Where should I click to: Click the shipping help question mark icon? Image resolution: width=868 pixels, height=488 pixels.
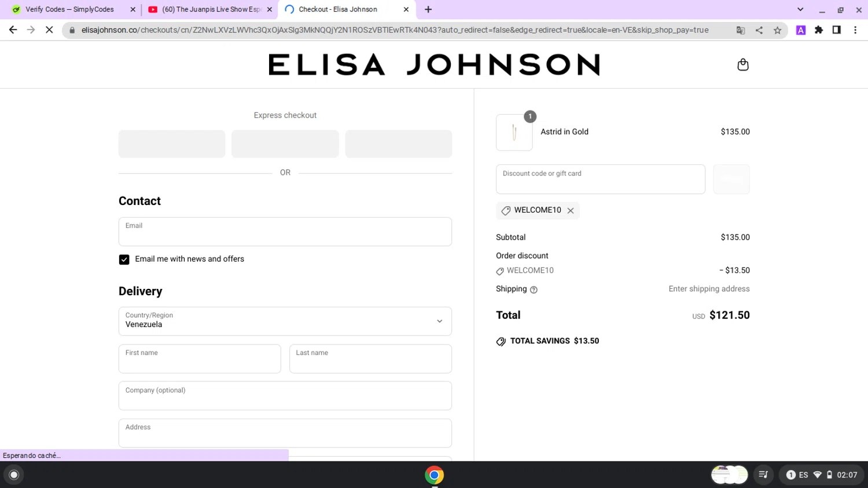[534, 289]
